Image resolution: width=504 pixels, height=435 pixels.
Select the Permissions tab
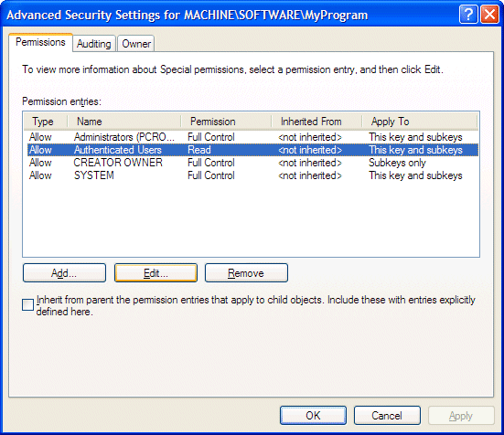[x=40, y=42]
